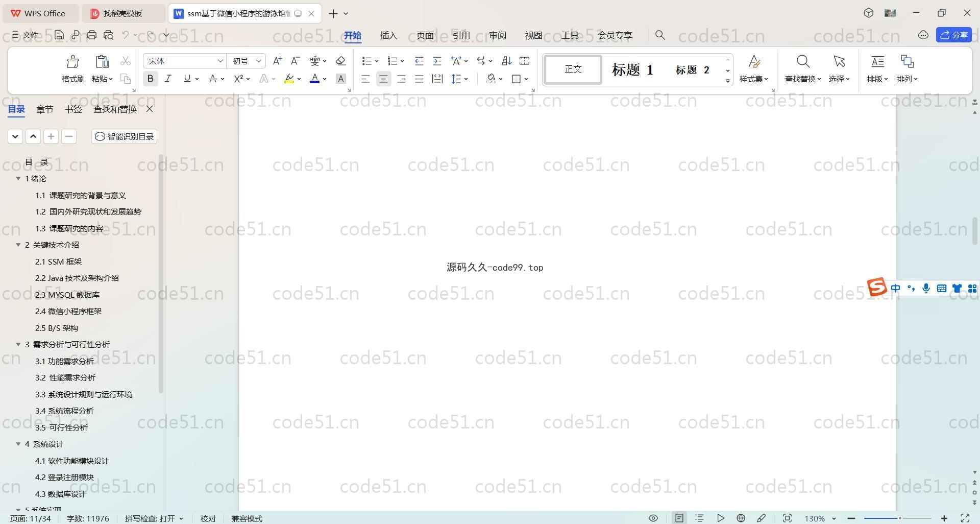Expand the styles gallery more arrow
Viewport: 980px width, 524px height.
[x=728, y=81]
